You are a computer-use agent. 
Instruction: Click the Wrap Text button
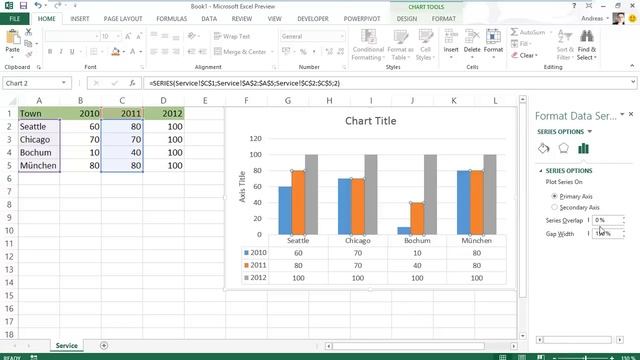[x=232, y=36]
